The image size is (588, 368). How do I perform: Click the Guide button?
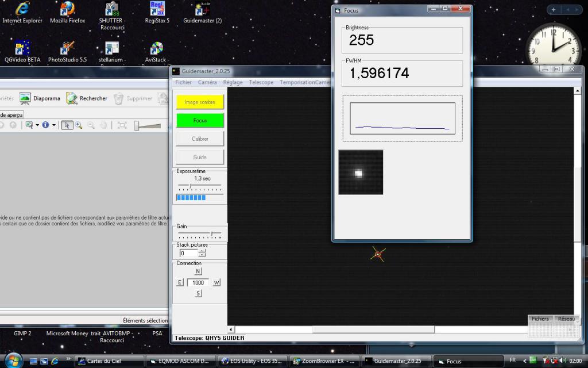200,157
